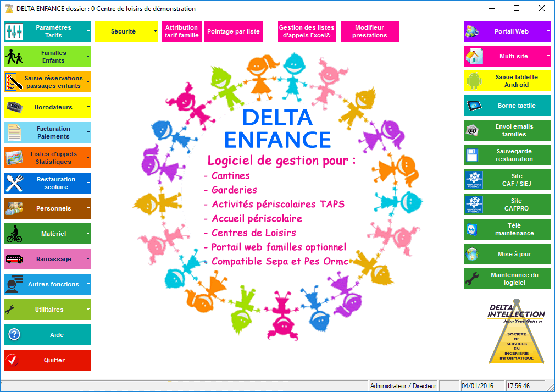Open Gestion des listes d'appels Excel
Image resolution: width=555 pixels, height=392 pixels.
click(306, 32)
